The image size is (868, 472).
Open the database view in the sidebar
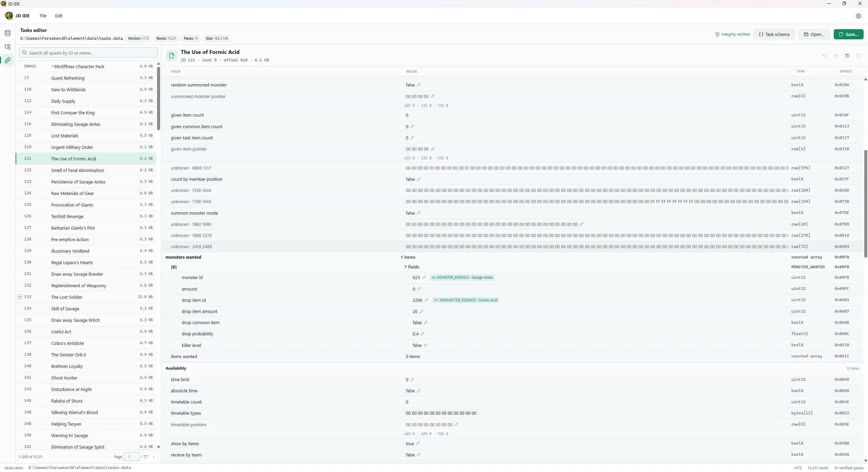pos(7,33)
